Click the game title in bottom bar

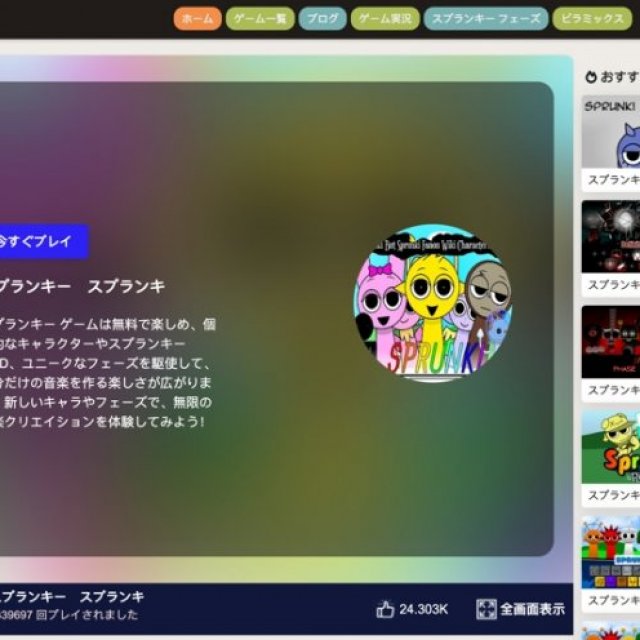pyautogui.click(x=72, y=597)
